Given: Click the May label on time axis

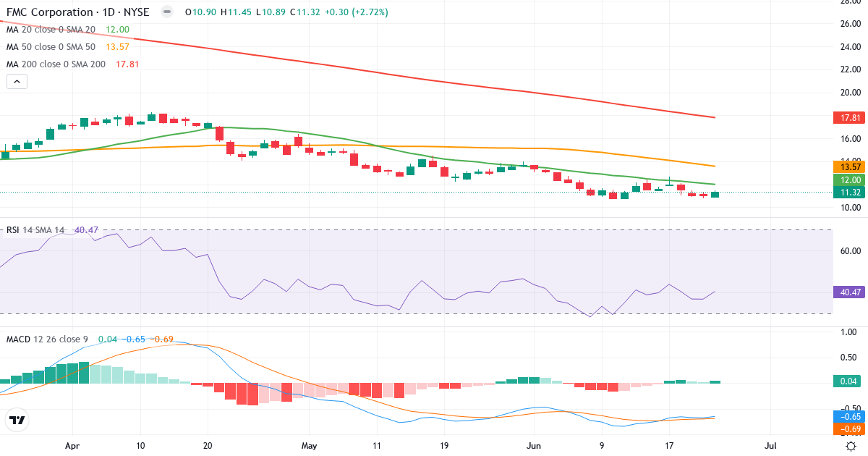Looking at the screenshot, I should (x=309, y=447).
